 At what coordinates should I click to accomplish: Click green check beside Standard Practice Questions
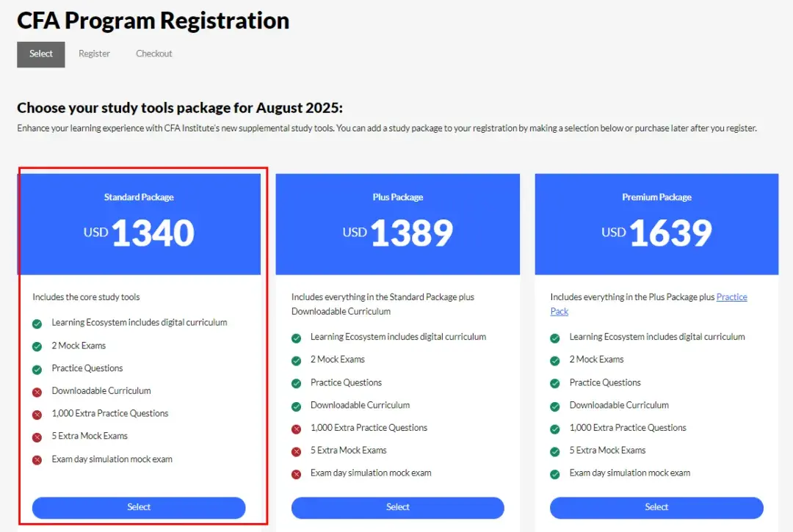[x=37, y=370]
